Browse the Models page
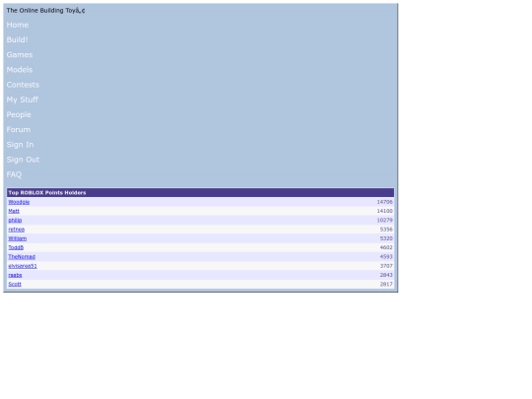The width and height of the screenshot is (532, 399). (x=20, y=70)
